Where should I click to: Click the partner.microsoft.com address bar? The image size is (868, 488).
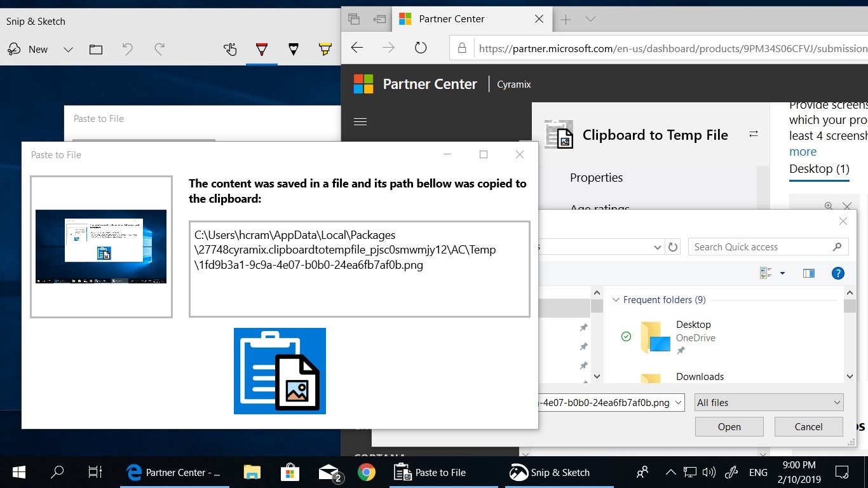[x=672, y=48]
